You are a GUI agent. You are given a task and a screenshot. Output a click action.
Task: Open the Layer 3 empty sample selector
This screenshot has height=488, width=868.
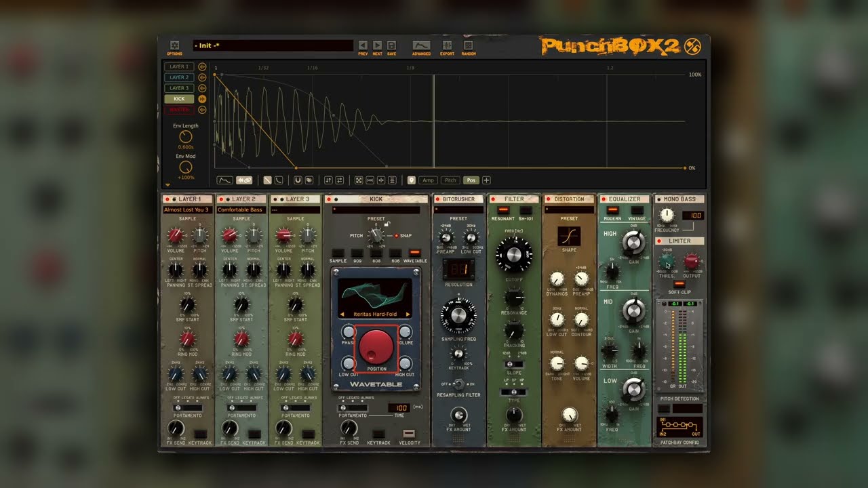pos(296,210)
